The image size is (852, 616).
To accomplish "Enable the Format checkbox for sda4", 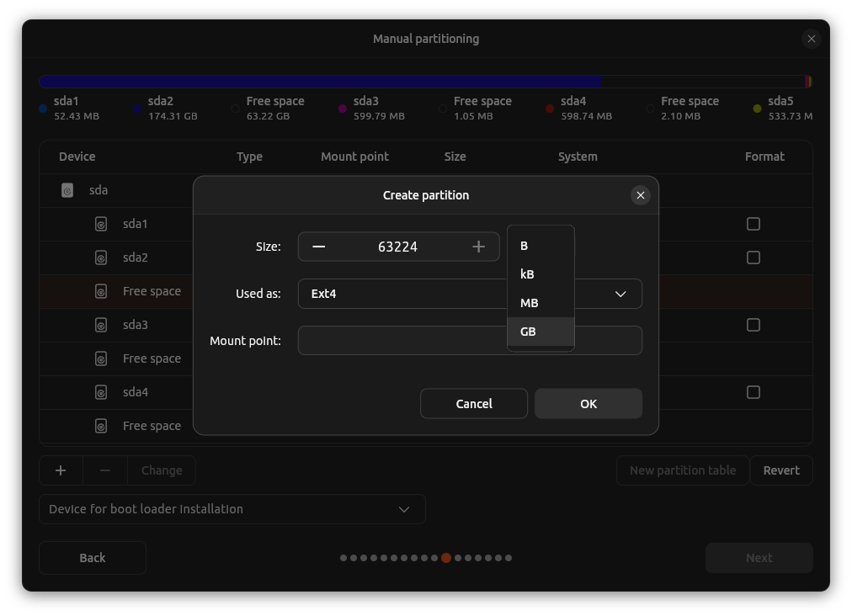I will point(753,392).
